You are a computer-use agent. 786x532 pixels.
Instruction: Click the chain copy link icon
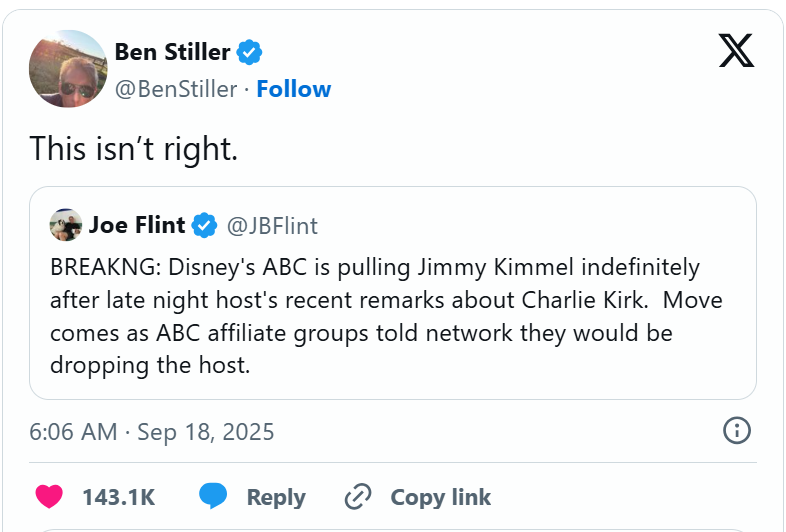tap(357, 497)
